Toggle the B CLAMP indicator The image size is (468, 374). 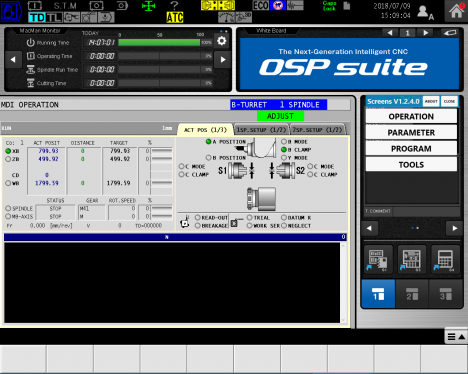(x=284, y=150)
